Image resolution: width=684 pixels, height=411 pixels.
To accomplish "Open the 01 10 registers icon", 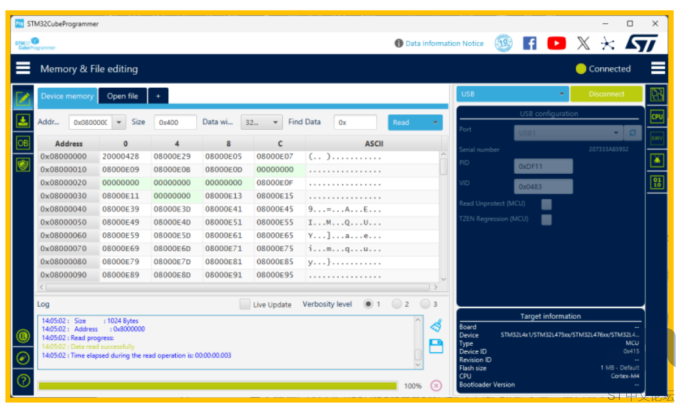I will [657, 182].
